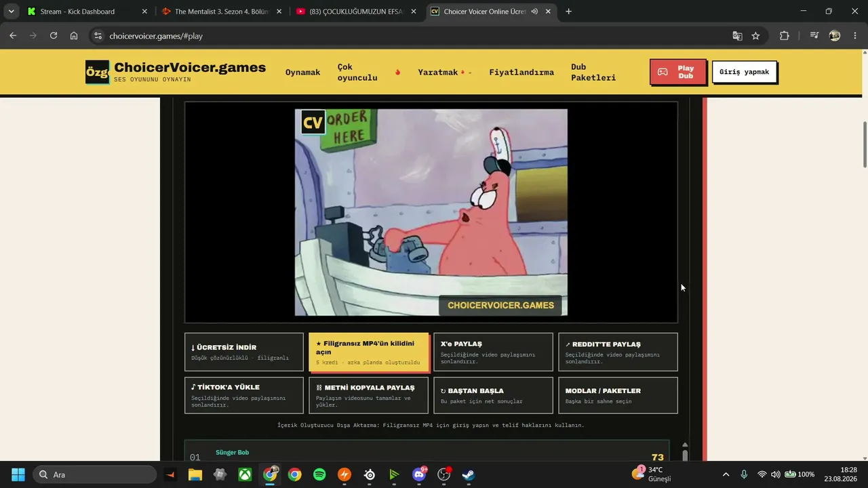Click the browser back arrow

click(13, 36)
